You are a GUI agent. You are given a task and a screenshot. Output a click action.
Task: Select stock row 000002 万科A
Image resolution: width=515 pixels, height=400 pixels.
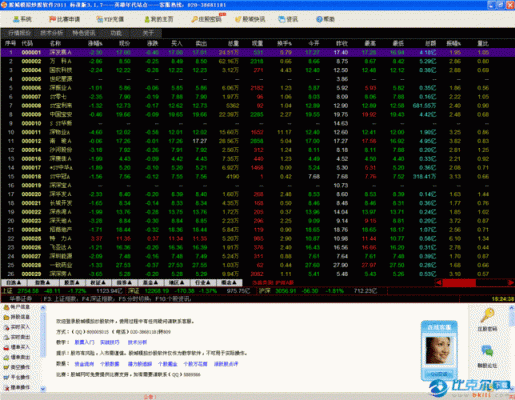pyautogui.click(x=257, y=61)
